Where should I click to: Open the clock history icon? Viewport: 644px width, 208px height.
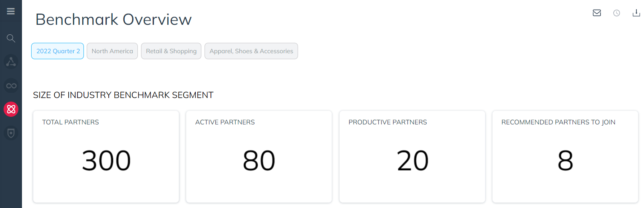point(616,13)
